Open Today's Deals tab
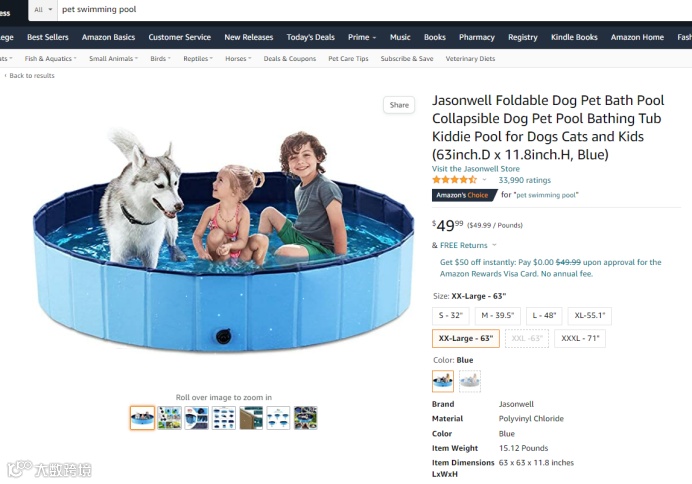This screenshot has width=692, height=484. pyautogui.click(x=310, y=38)
